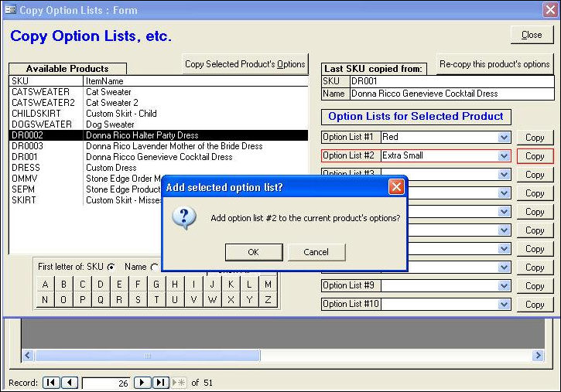Close the Copy Option Lists form window
Screen dimensions: 561x392
click(x=550, y=9)
